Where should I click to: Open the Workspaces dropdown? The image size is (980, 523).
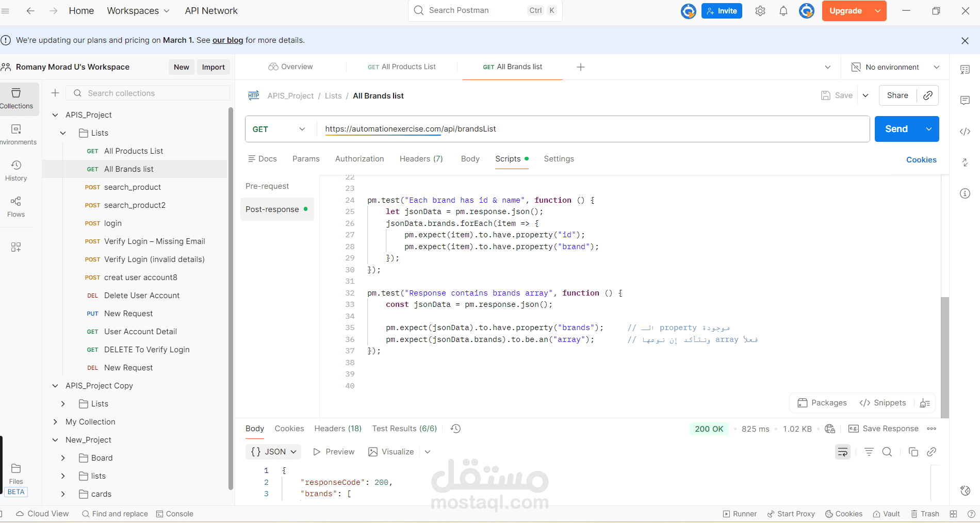tap(138, 11)
